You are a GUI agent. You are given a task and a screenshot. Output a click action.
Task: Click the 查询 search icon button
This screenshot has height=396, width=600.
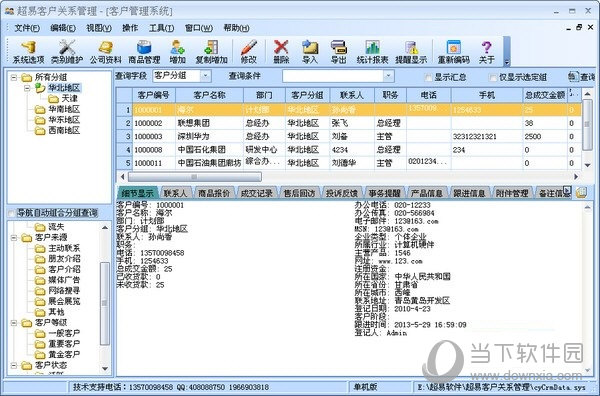pyautogui.click(x=582, y=77)
